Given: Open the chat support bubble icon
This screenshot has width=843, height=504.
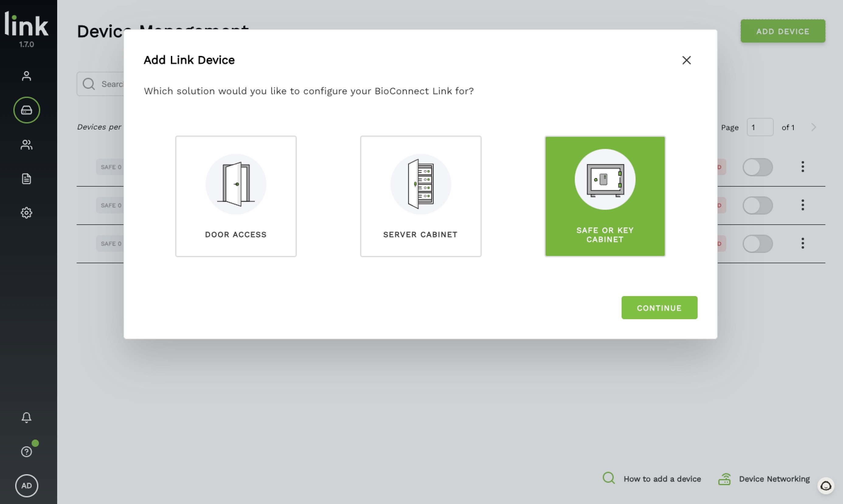Looking at the screenshot, I should (826, 486).
